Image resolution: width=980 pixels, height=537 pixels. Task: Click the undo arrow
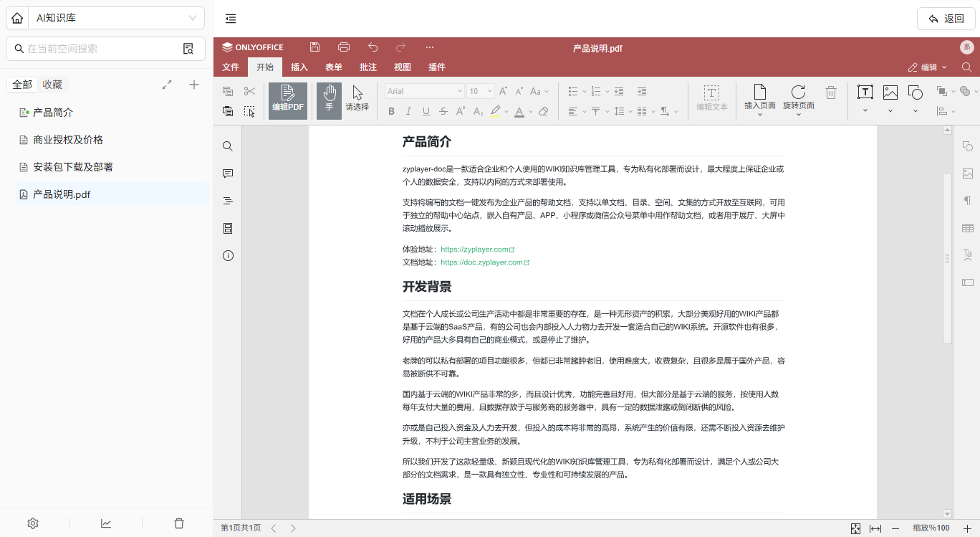(x=373, y=47)
